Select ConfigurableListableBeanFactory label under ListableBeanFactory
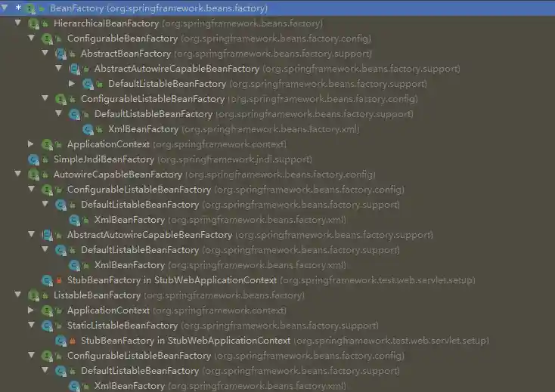The image size is (555, 392). [x=139, y=356]
